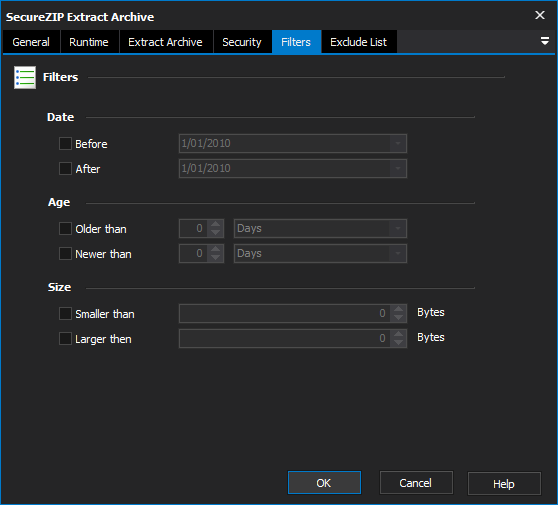Increase the Newer than value
The image size is (558, 505).
(x=215, y=249)
